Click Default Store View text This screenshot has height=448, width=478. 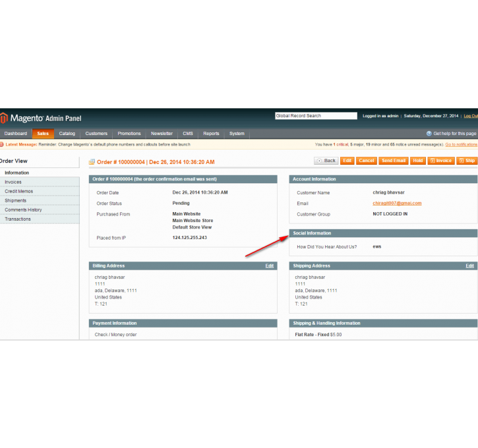point(192,227)
